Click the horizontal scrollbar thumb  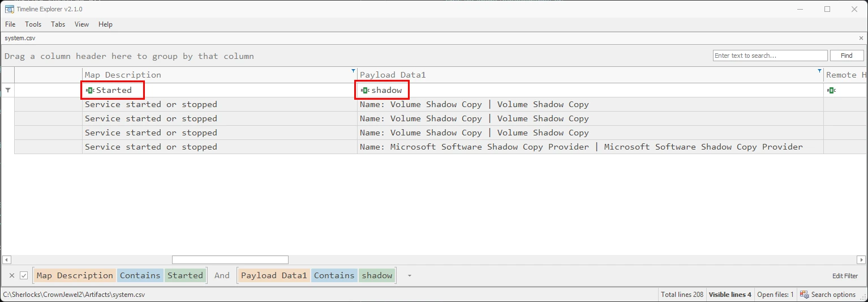(x=230, y=260)
